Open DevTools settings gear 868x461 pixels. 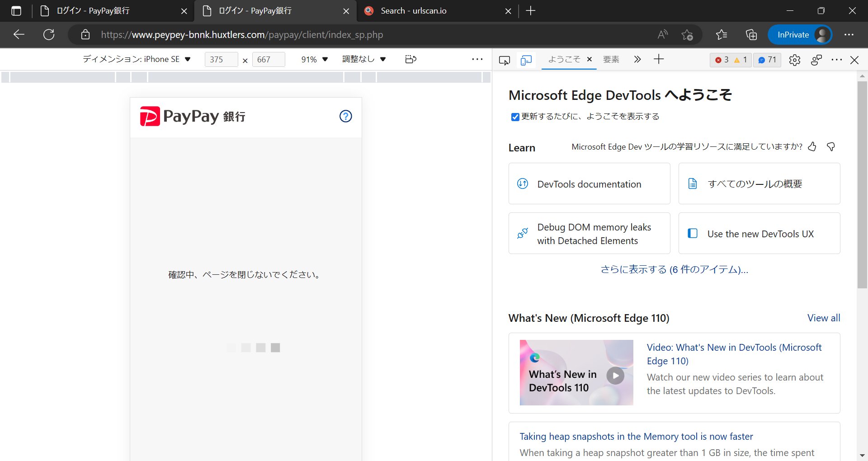pyautogui.click(x=795, y=60)
